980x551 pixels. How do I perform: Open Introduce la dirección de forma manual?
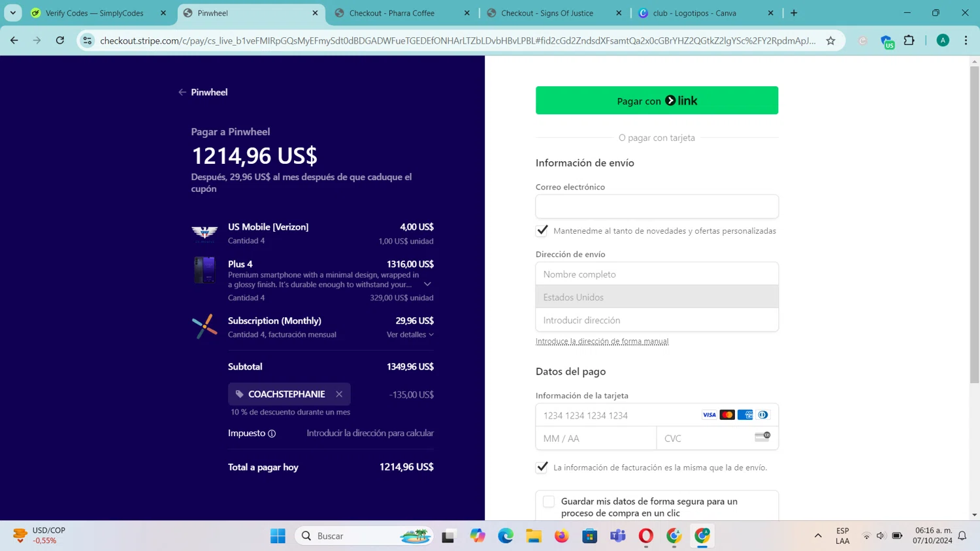[602, 341]
